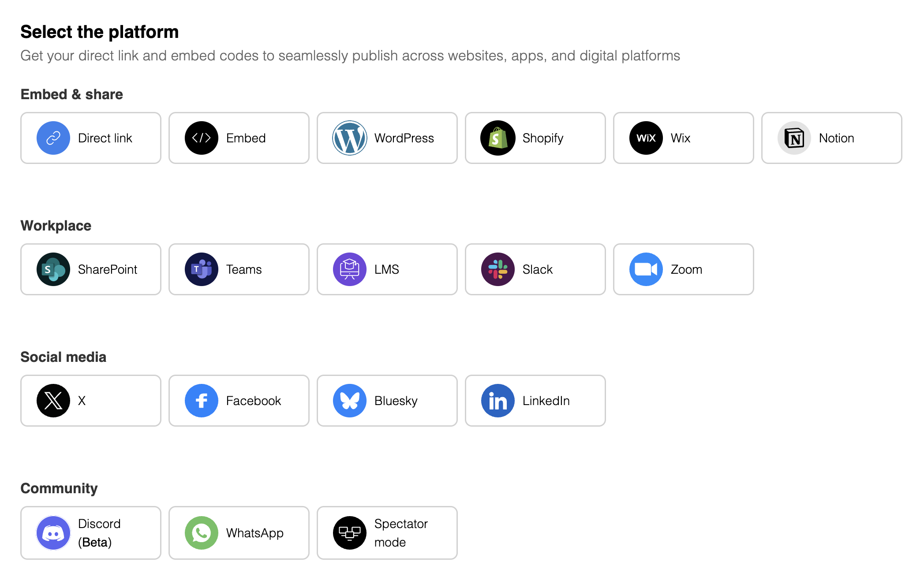Choose the WordPress logo icon
The image size is (924, 584).
click(x=350, y=138)
